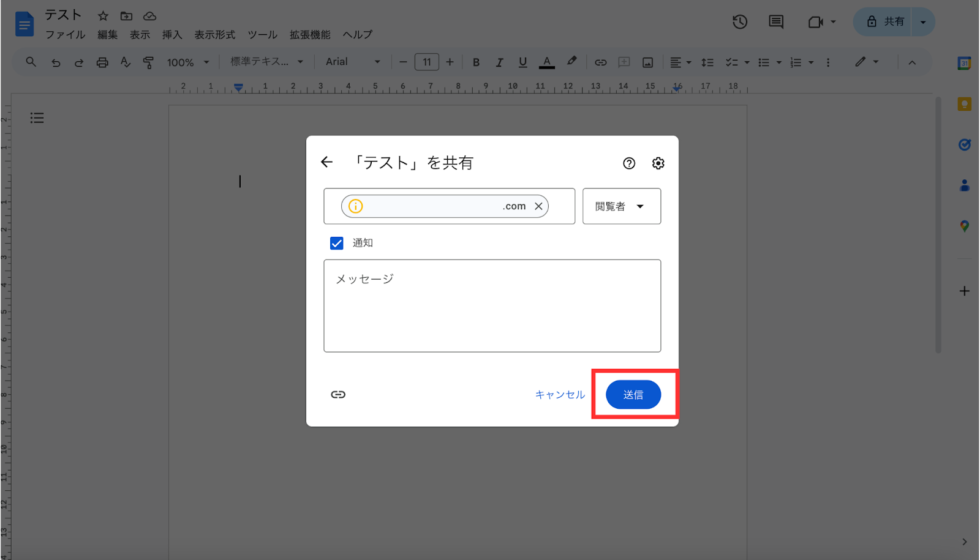Open the text color picker
The image size is (980, 560).
coord(547,62)
